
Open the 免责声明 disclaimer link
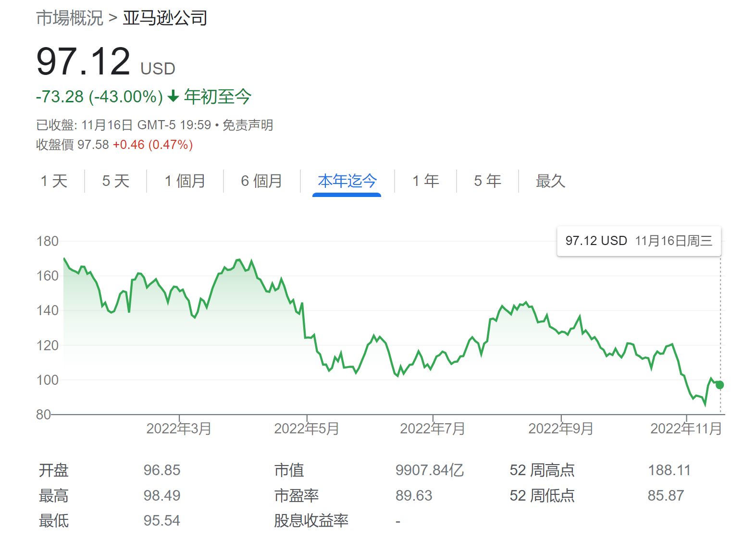[x=248, y=125]
